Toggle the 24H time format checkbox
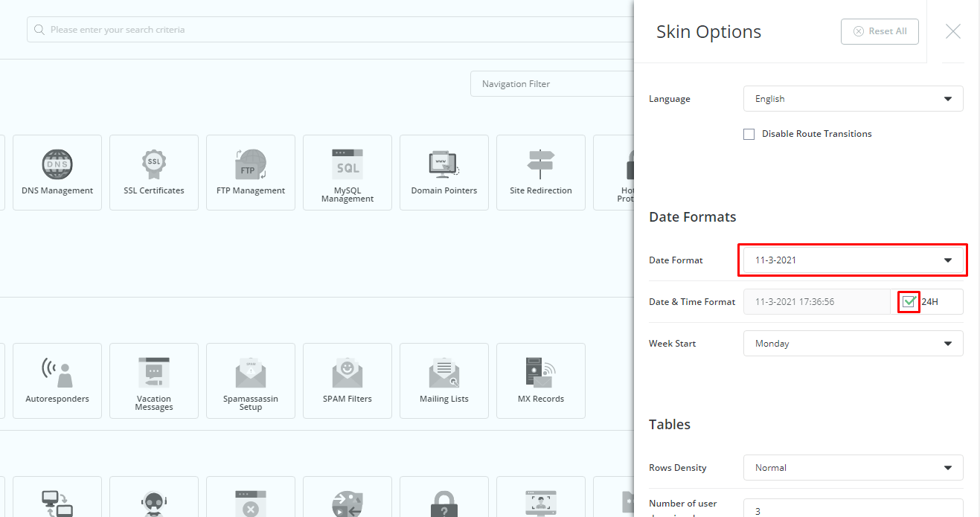980x517 pixels. (x=909, y=302)
